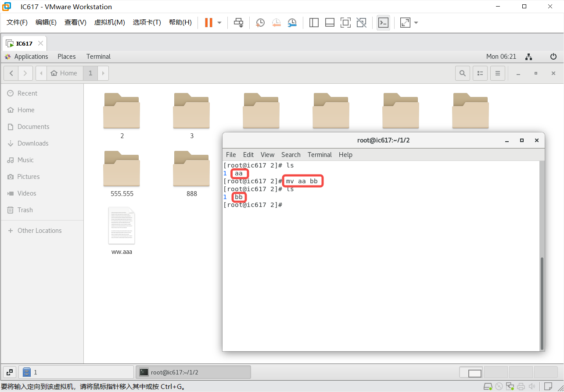Open the Places menu

(67, 57)
